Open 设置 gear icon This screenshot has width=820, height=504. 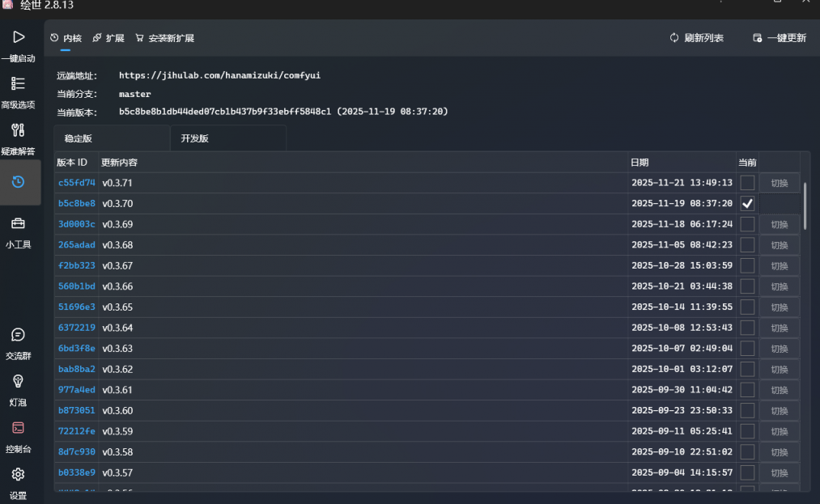point(19,475)
